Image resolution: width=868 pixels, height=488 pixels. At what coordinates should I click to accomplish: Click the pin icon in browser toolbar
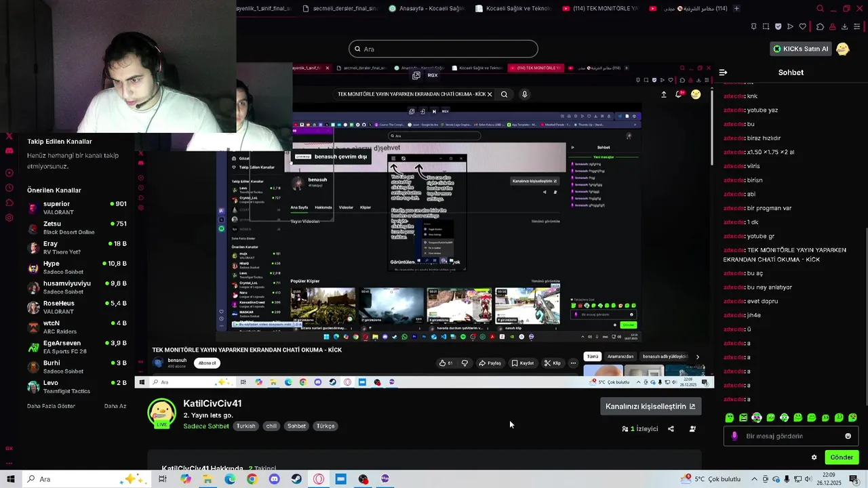click(753, 26)
